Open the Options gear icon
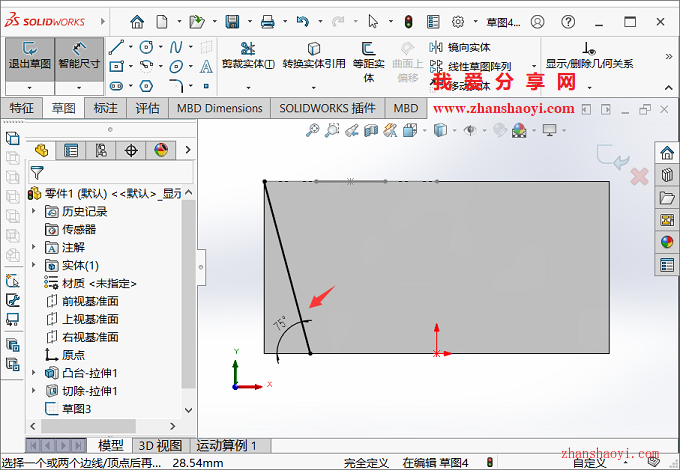Screen dimensions: 680x470 pyautogui.click(x=458, y=21)
